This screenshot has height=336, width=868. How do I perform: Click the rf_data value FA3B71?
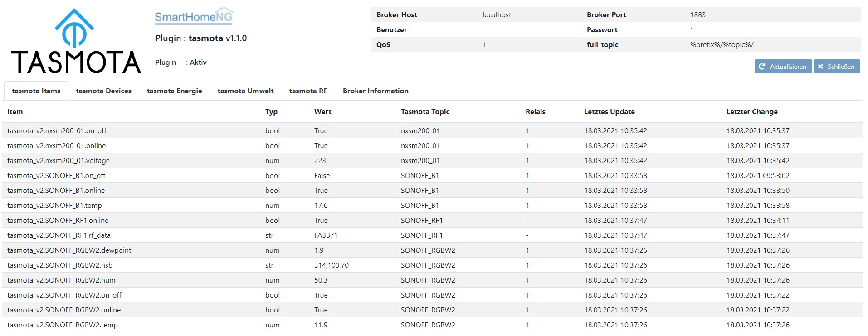click(326, 235)
